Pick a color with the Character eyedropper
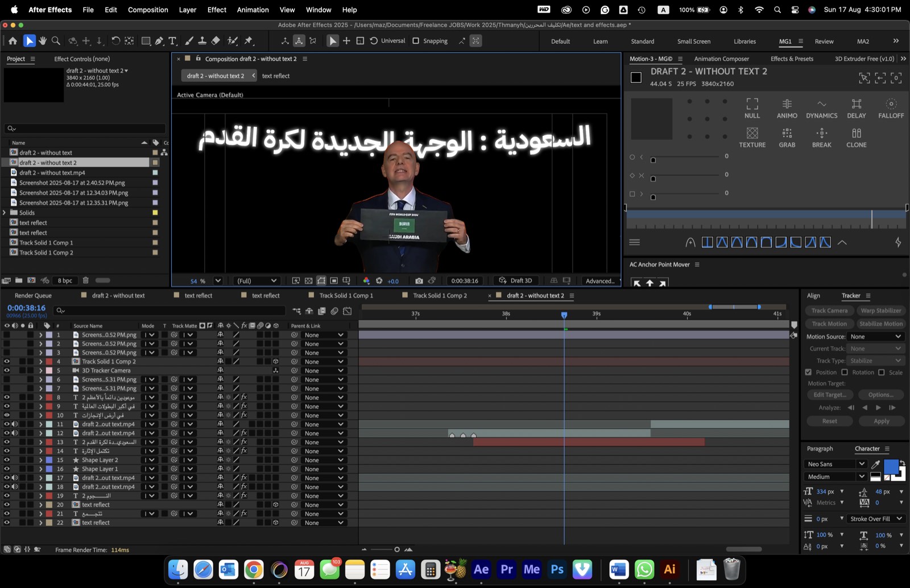910x588 pixels. pos(875,465)
